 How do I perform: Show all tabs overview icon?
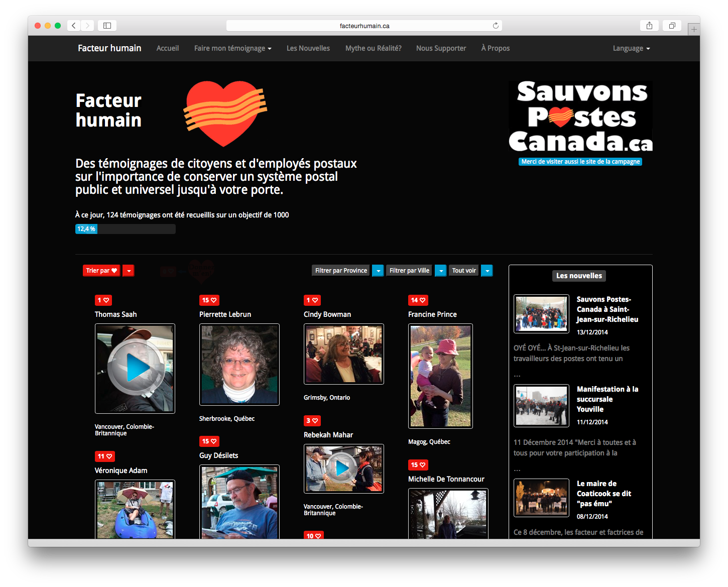coord(672,26)
